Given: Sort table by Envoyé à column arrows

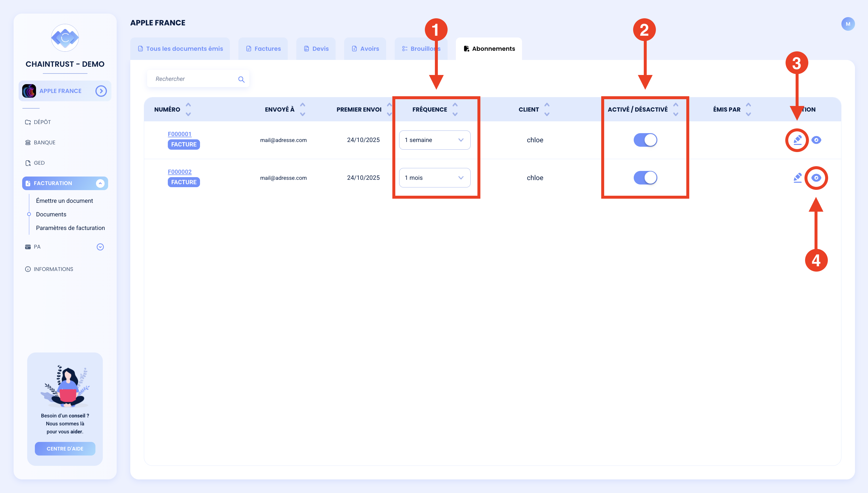Looking at the screenshot, I should (x=303, y=109).
